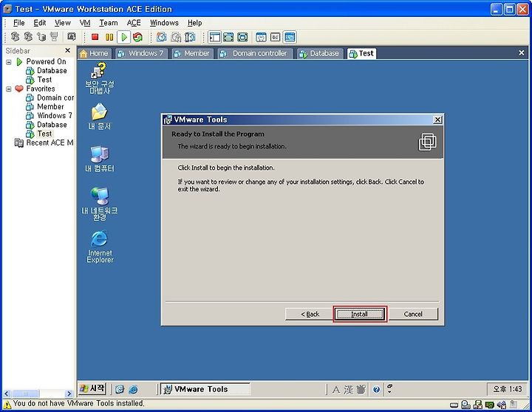Close the Sidebar panel

tap(68, 50)
